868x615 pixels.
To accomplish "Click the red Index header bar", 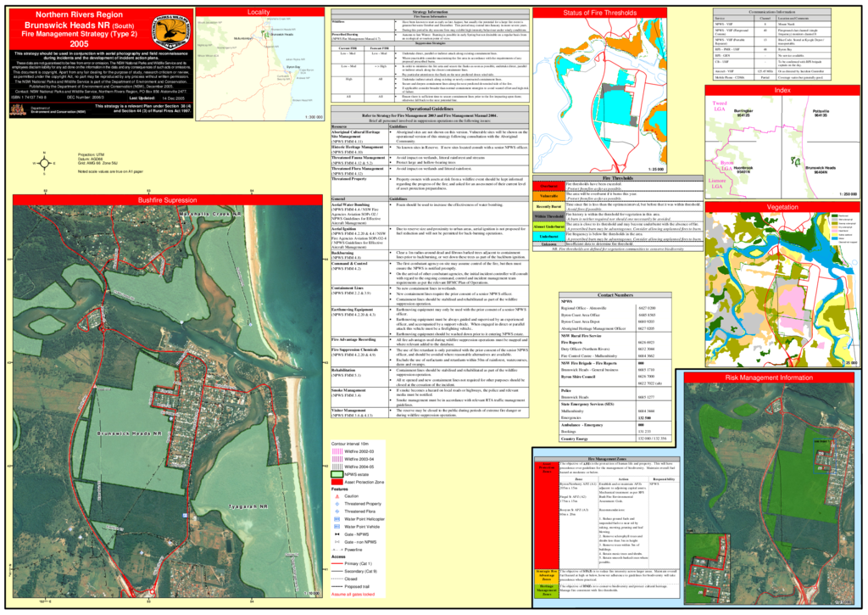I will [x=782, y=90].
